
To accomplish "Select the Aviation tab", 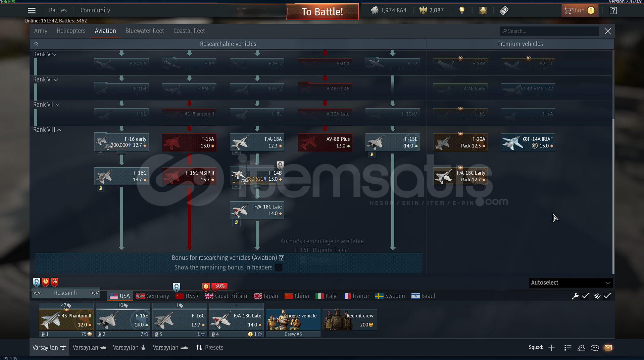I will click(105, 31).
